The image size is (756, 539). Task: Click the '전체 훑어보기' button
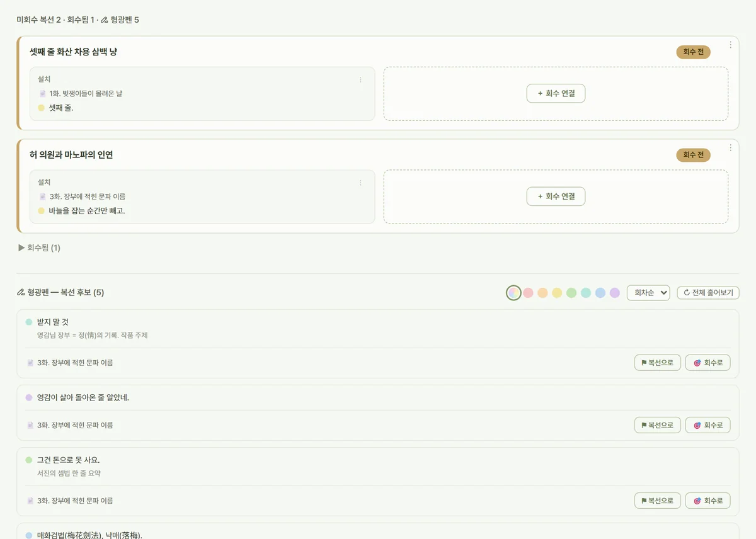coord(708,293)
